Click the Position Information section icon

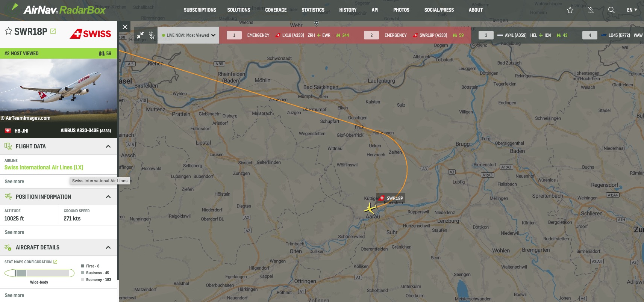[x=8, y=196]
